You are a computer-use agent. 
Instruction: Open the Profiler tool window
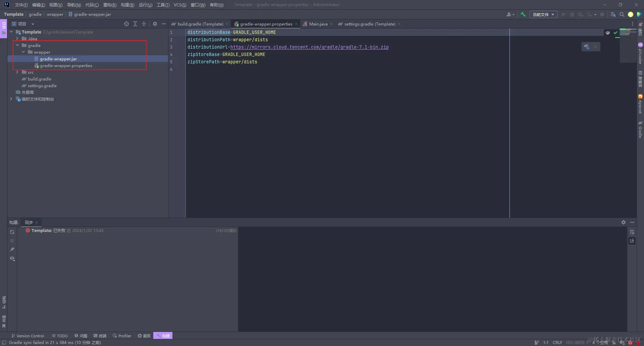coord(122,336)
